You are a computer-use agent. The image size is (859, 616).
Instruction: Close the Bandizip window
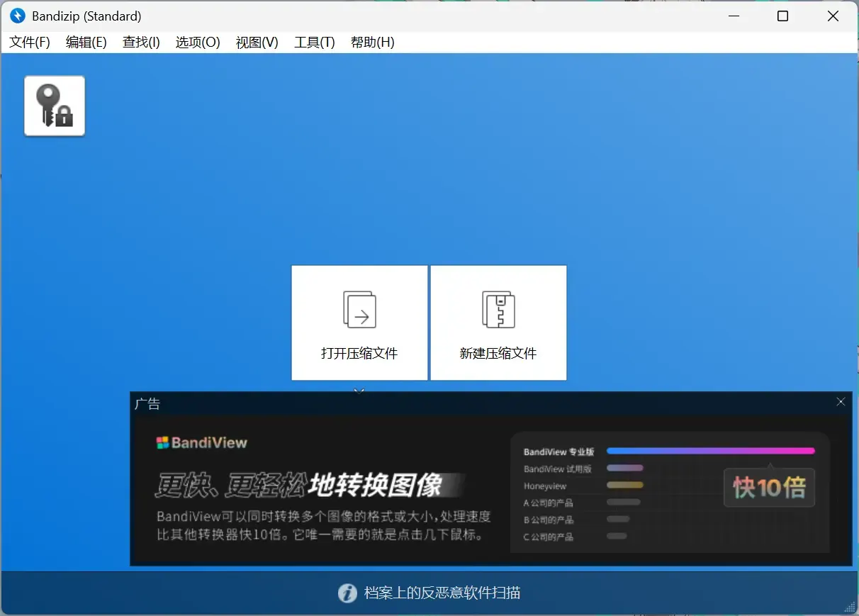[833, 16]
